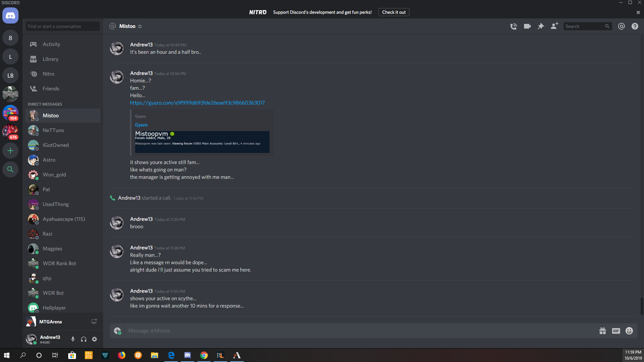644x362 pixels.
Task: Open Microsoft Edge from the taskbar
Action: (x=171, y=355)
